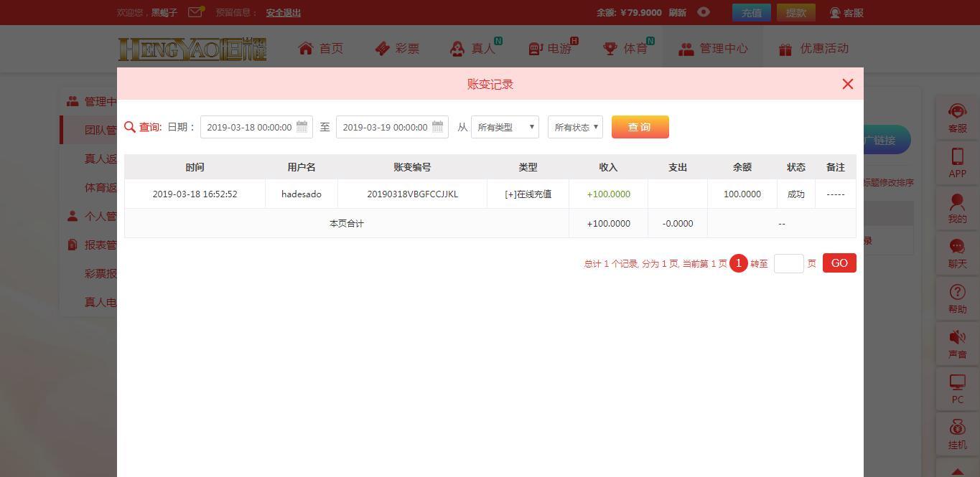Click the 支出 column header
980x477 pixels.
pyautogui.click(x=678, y=167)
